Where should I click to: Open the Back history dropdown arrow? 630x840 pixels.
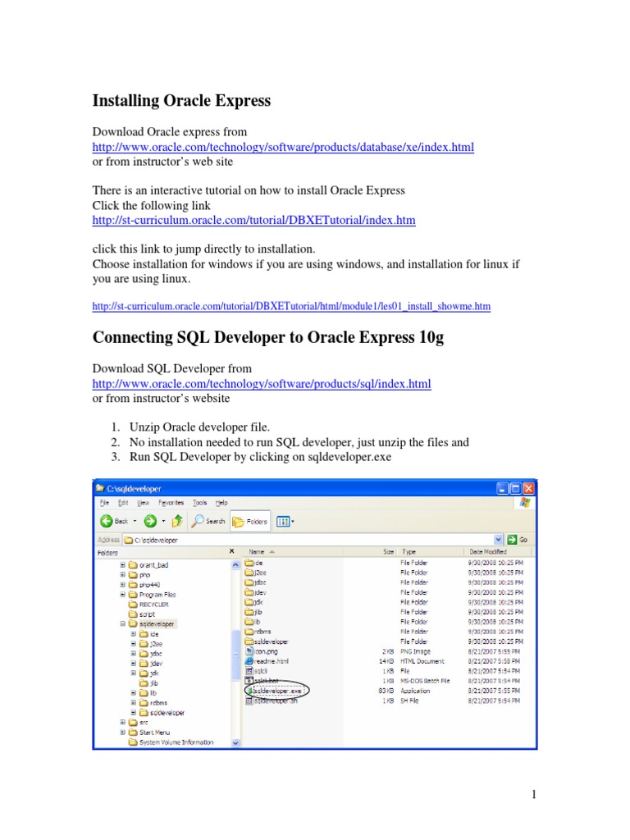(135, 521)
